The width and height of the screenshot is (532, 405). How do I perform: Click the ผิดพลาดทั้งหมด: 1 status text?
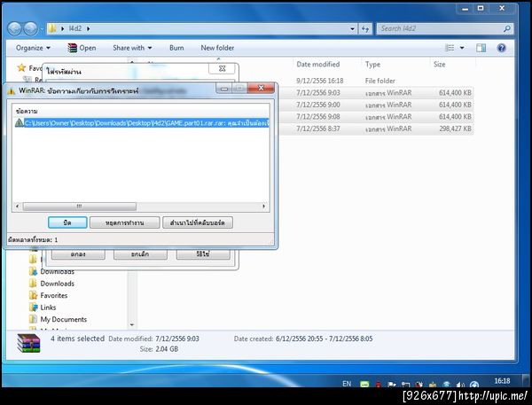tap(33, 240)
